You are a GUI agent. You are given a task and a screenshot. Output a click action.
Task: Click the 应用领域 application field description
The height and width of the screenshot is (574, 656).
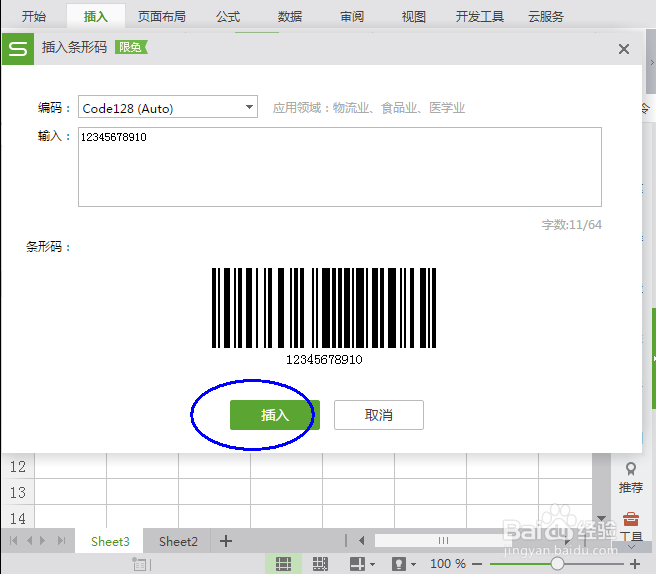click(x=369, y=108)
